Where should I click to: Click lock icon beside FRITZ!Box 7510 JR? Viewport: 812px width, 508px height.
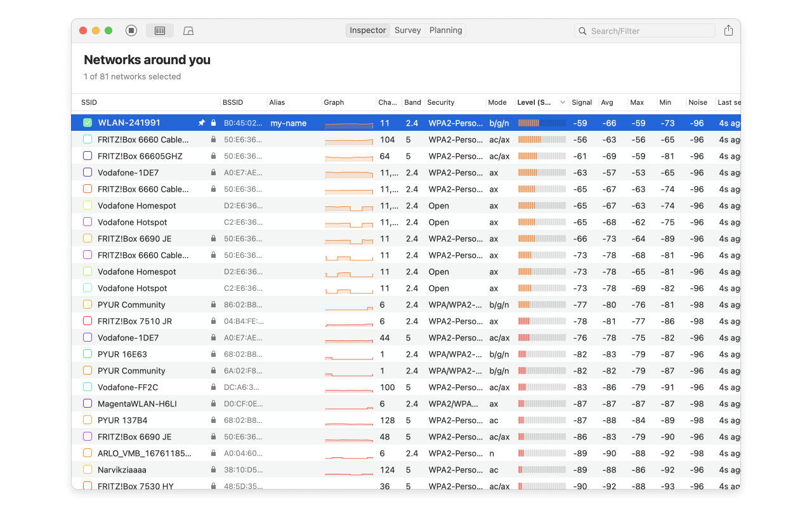(213, 321)
